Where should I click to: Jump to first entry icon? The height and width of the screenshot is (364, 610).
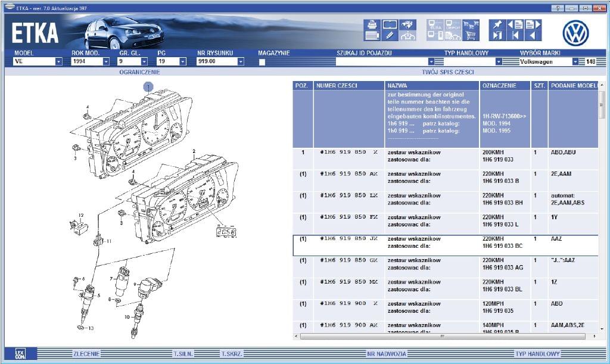tap(515, 36)
